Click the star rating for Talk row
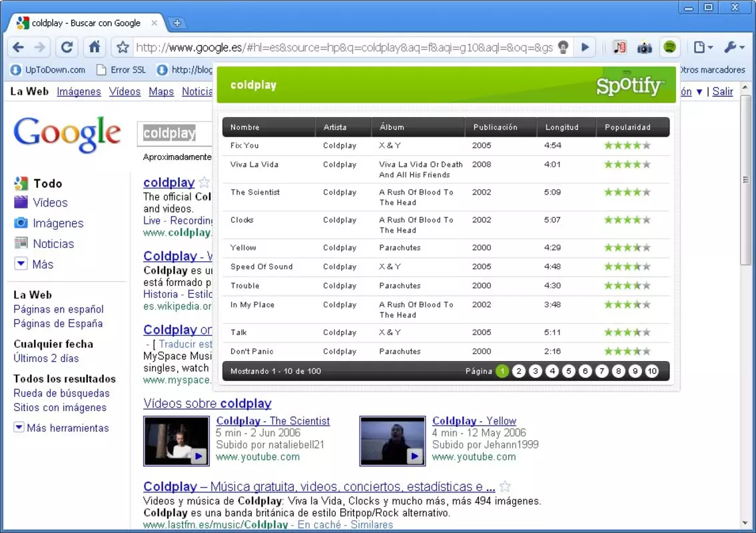The height and width of the screenshot is (533, 756). pyautogui.click(x=627, y=332)
